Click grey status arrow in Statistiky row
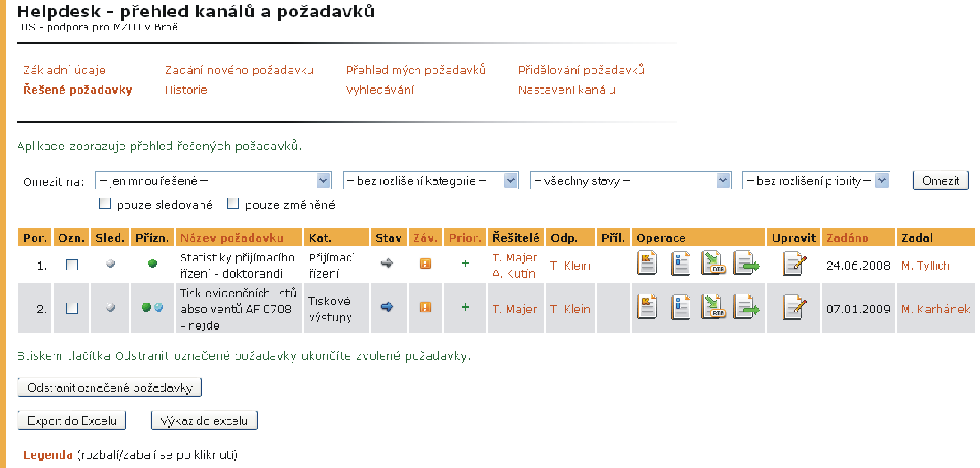The height and width of the screenshot is (468, 980). point(387,263)
